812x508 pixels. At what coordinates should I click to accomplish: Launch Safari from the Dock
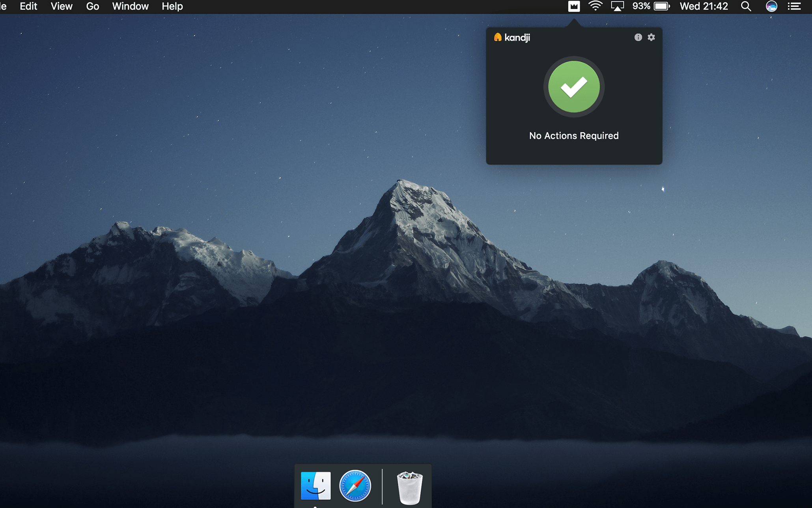point(355,486)
